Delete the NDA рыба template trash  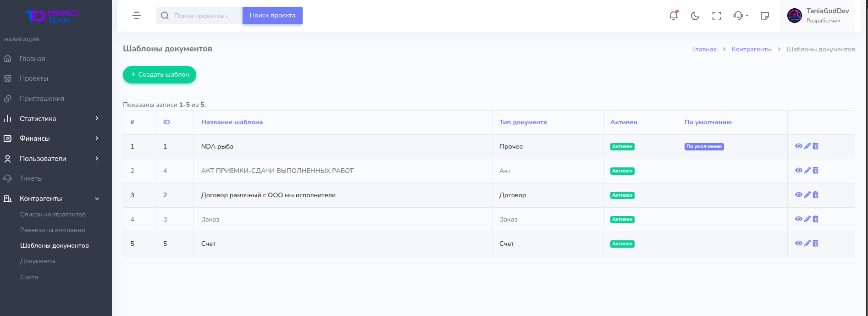[815, 146]
